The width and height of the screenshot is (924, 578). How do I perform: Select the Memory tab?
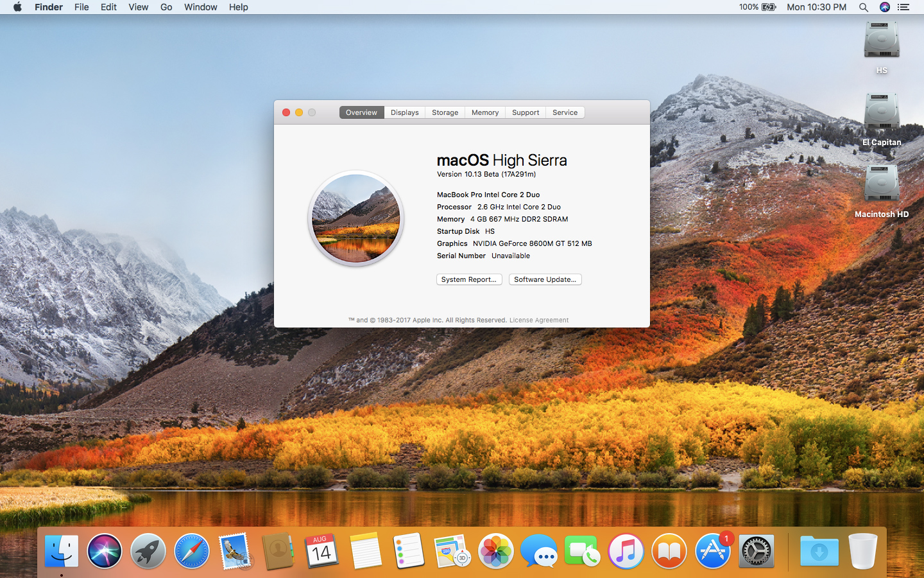(484, 112)
